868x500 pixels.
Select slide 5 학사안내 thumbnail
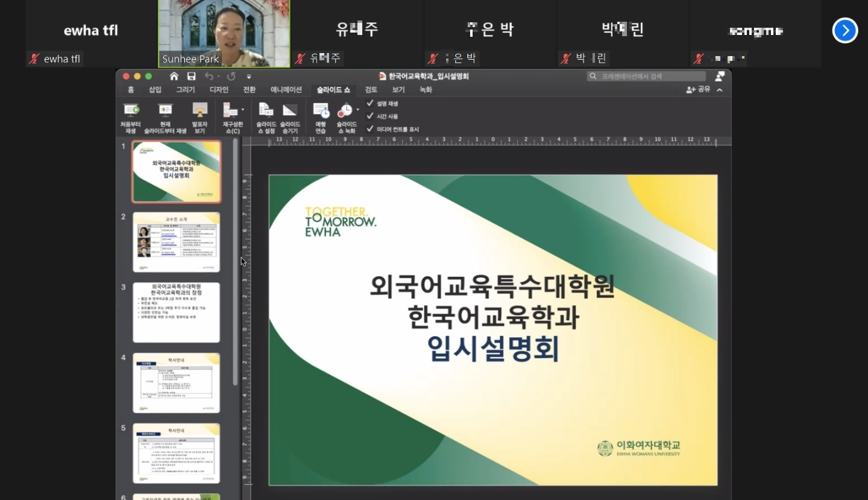(177, 454)
